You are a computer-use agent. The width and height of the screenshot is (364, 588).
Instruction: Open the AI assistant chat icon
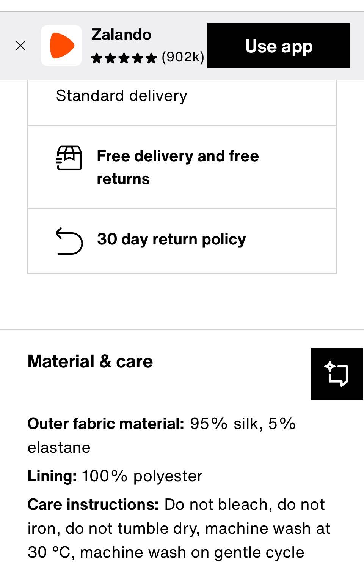click(337, 374)
